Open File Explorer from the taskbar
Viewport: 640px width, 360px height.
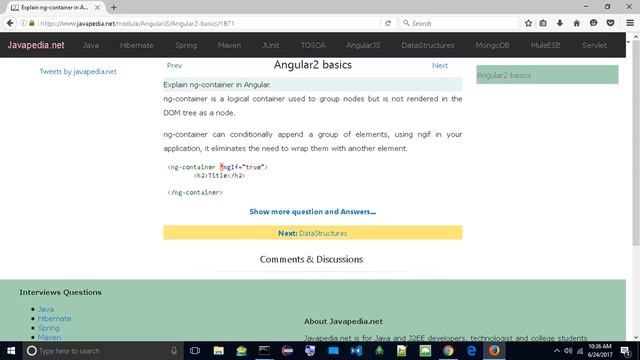(218, 351)
